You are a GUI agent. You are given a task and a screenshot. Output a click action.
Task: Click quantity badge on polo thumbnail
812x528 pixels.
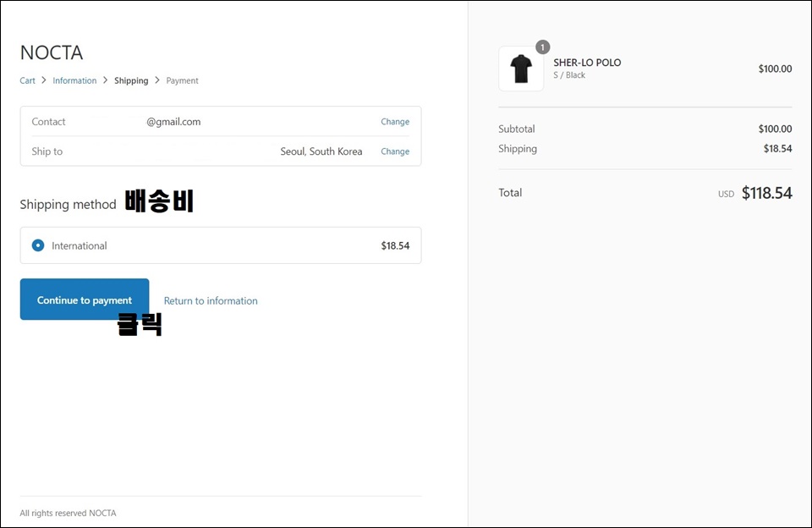click(542, 47)
